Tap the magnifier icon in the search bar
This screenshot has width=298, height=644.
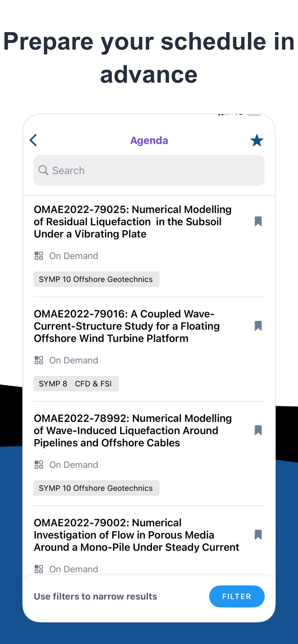43,170
